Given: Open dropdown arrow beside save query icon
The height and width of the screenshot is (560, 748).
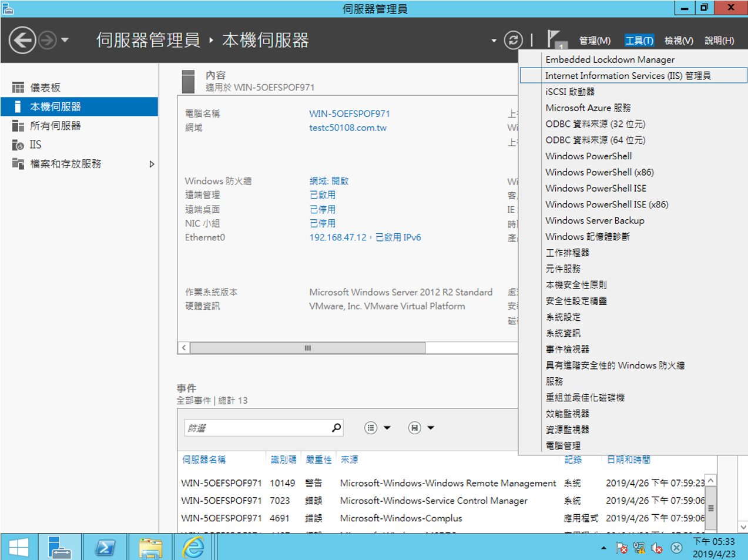Looking at the screenshot, I should click(x=431, y=428).
